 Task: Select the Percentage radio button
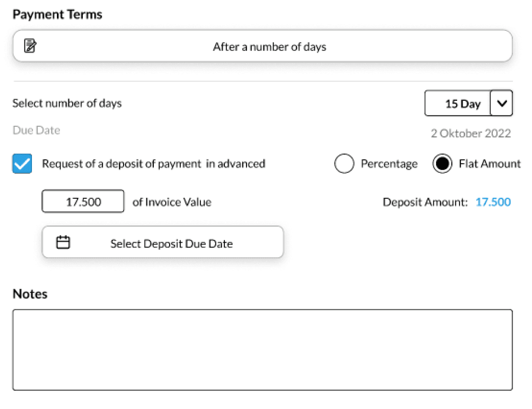point(345,163)
